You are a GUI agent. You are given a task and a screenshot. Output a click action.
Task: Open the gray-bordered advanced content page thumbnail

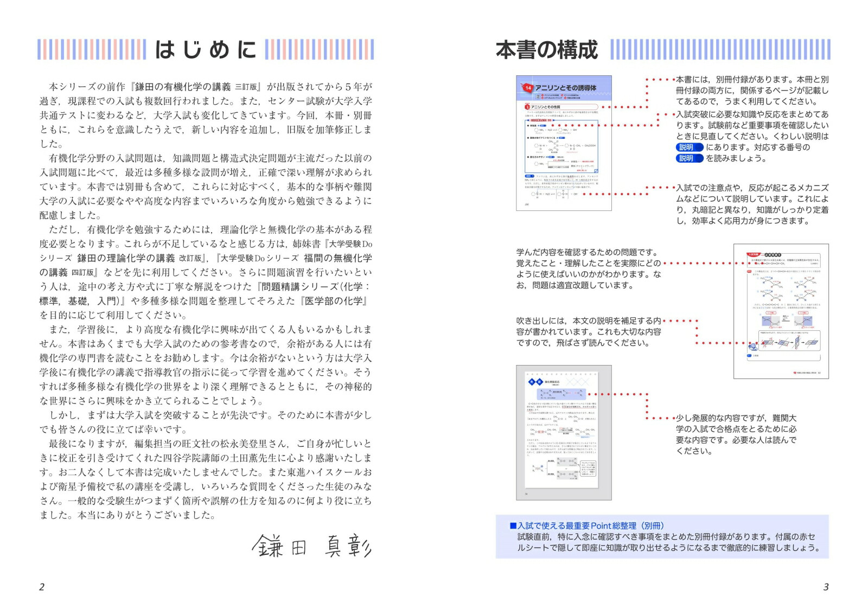pyautogui.click(x=564, y=432)
